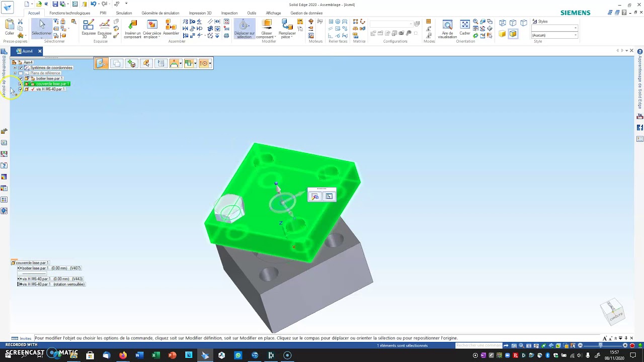Screen dimensions: 644x362
Task: Open the Affichage ribbon tab
Action: (x=273, y=13)
